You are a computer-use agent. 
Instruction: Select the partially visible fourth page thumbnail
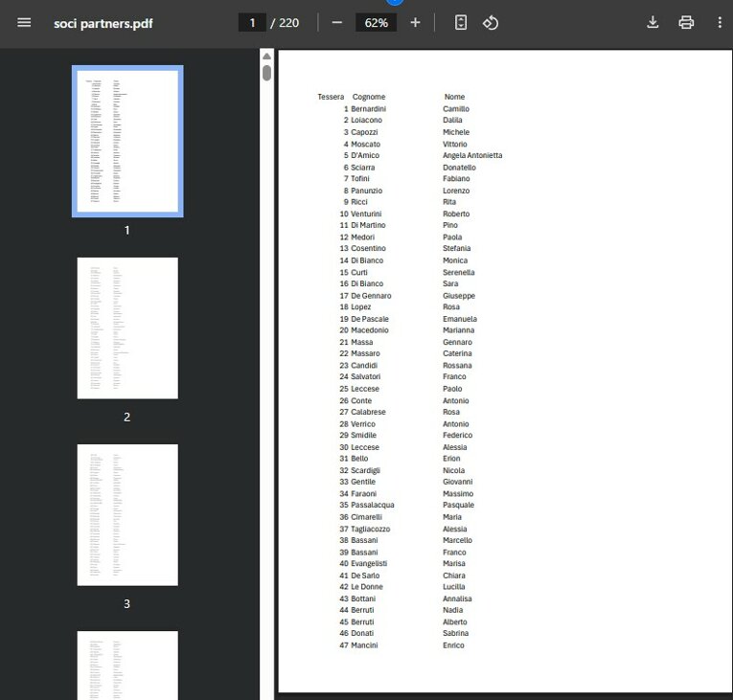pos(127,665)
